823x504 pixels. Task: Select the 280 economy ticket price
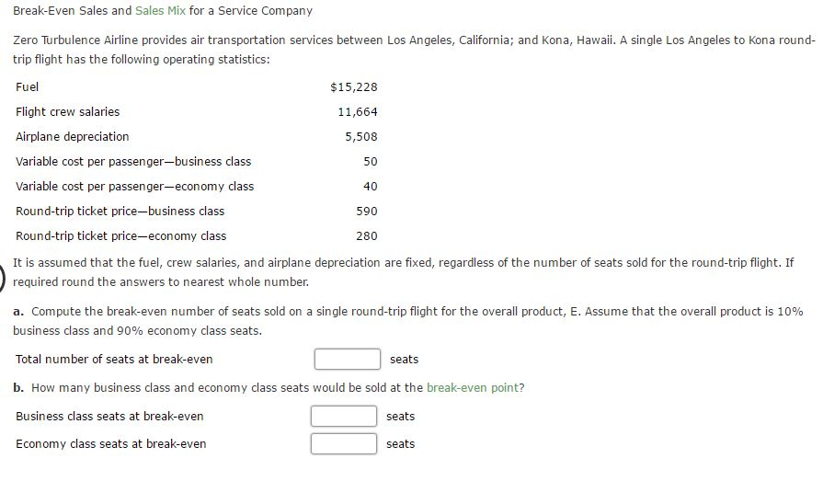pyautogui.click(x=366, y=236)
